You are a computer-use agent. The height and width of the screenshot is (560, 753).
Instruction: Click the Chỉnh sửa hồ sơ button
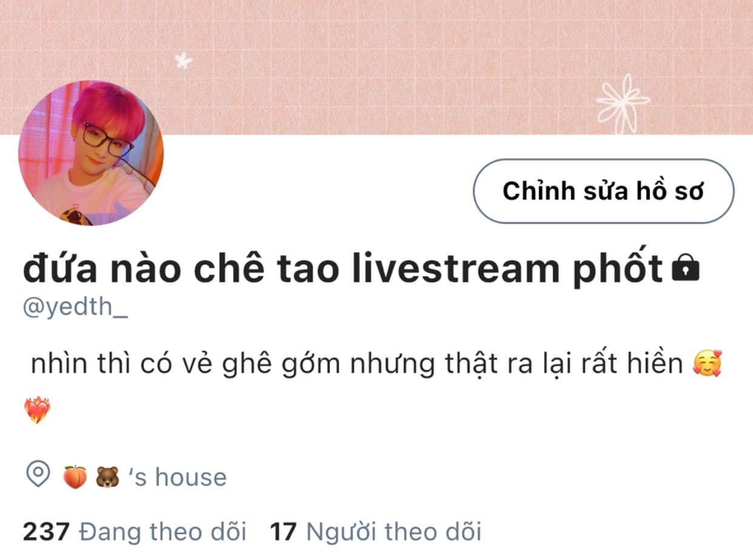tap(603, 191)
